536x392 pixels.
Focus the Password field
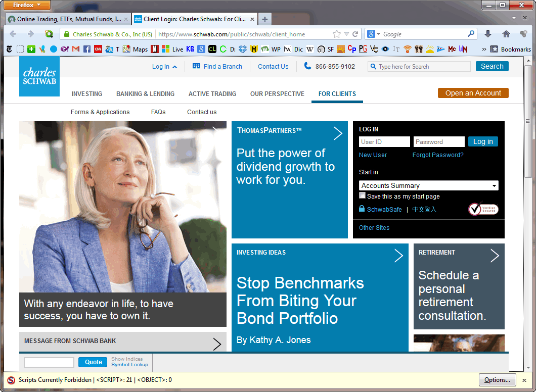point(439,142)
